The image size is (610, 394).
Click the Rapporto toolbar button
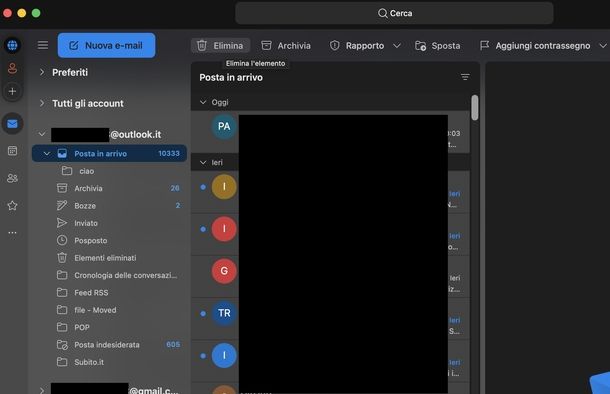tap(357, 46)
